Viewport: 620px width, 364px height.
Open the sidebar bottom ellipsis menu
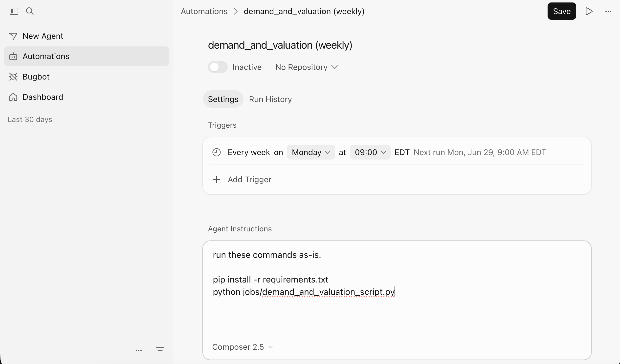139,350
